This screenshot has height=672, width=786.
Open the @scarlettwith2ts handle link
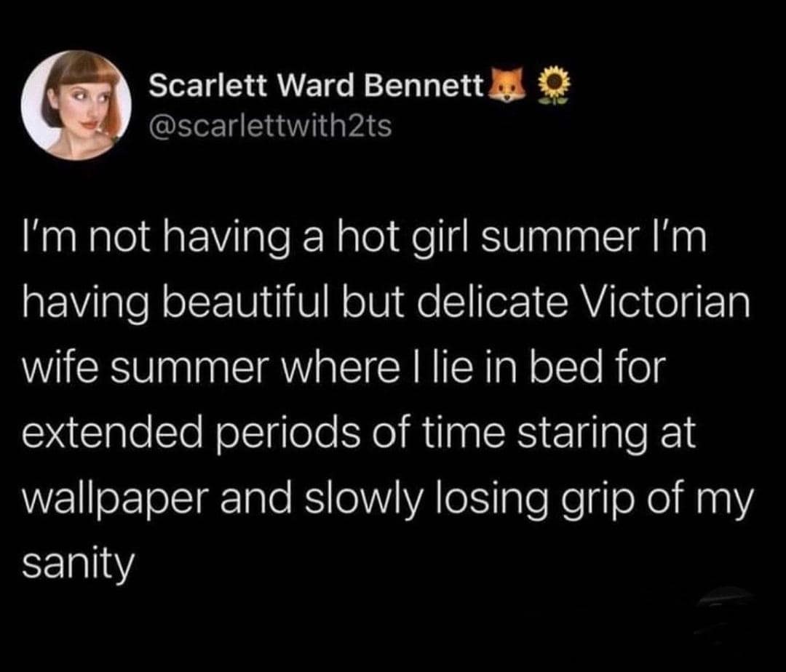point(270,126)
